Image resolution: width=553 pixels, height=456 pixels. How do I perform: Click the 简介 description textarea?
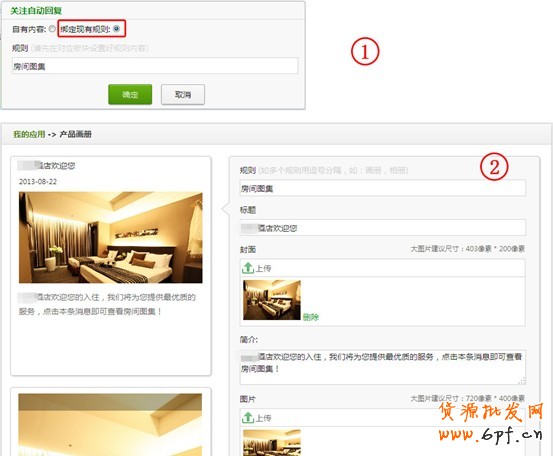click(x=383, y=367)
